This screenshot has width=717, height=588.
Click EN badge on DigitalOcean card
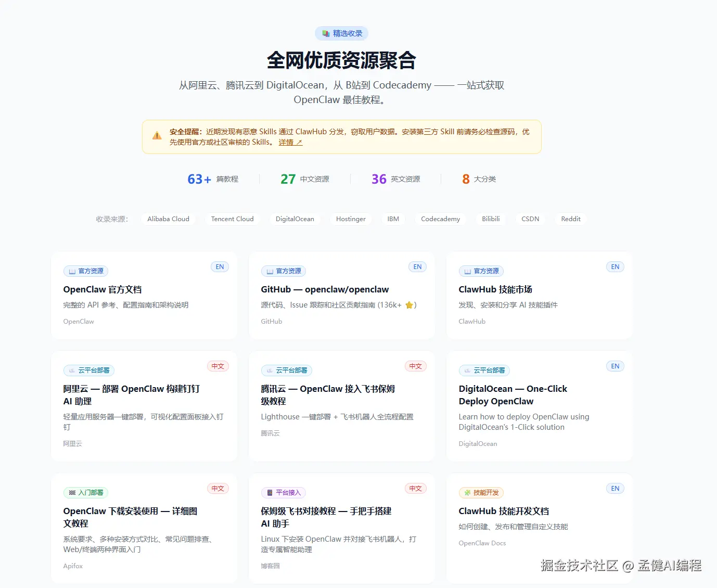click(615, 366)
